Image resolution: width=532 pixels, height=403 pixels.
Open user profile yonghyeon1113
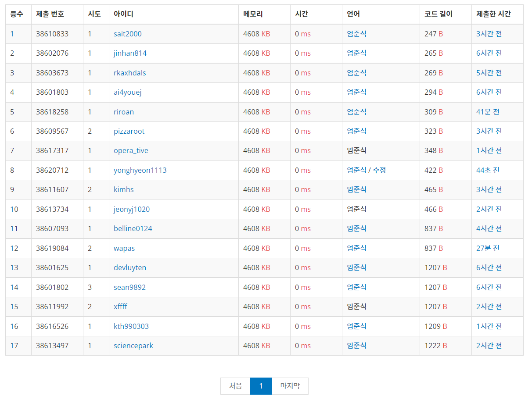(x=140, y=170)
